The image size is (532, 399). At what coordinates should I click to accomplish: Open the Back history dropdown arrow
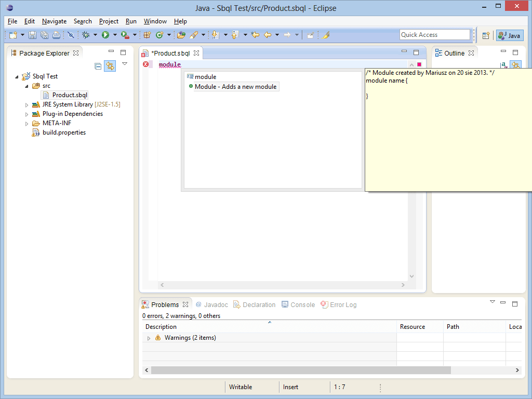[277, 35]
